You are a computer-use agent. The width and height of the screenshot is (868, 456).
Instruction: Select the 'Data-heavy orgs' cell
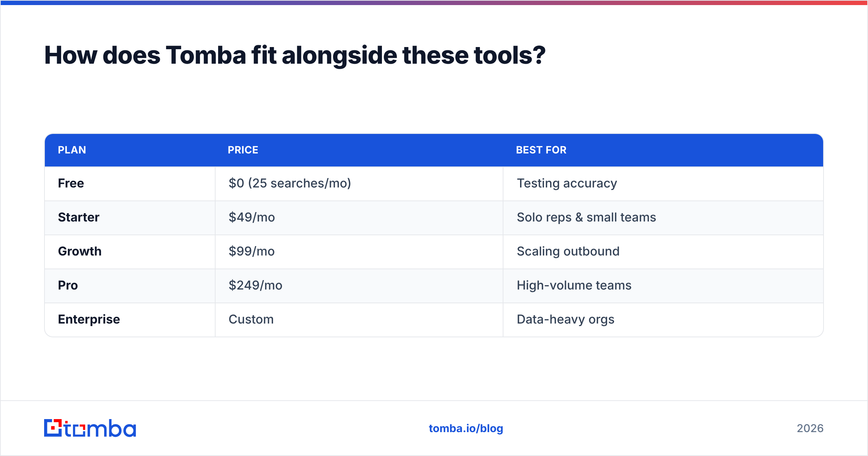663,320
